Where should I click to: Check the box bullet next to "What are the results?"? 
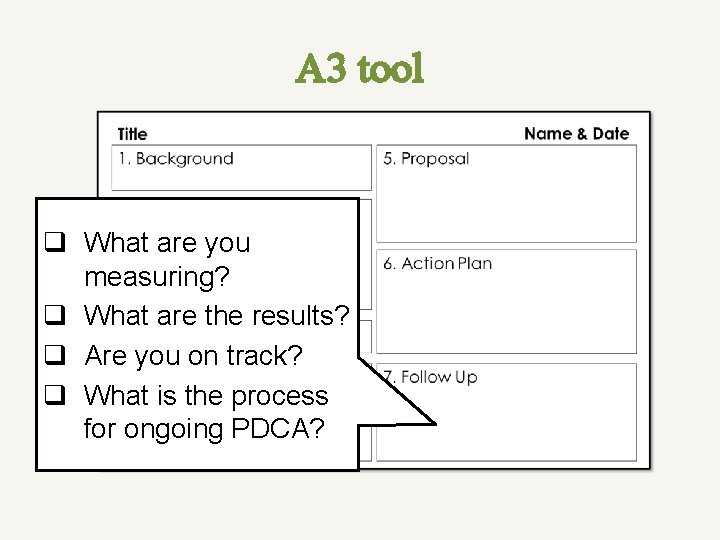click(x=59, y=316)
